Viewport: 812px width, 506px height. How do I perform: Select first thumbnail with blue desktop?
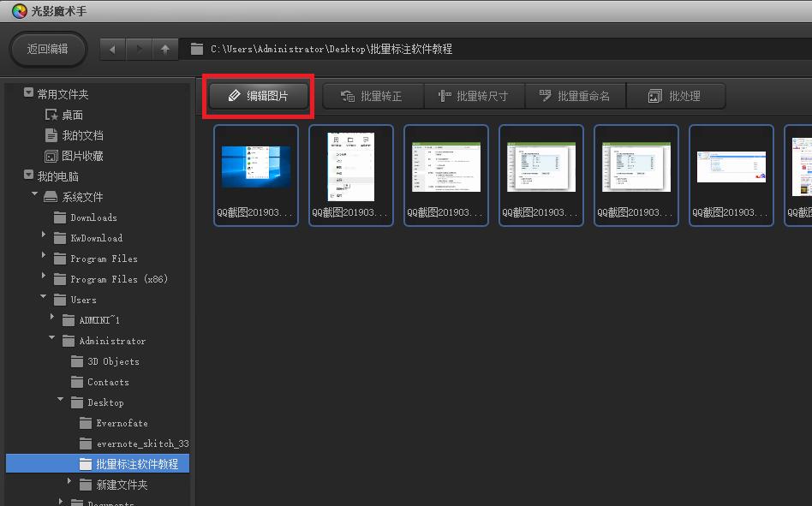[256, 176]
